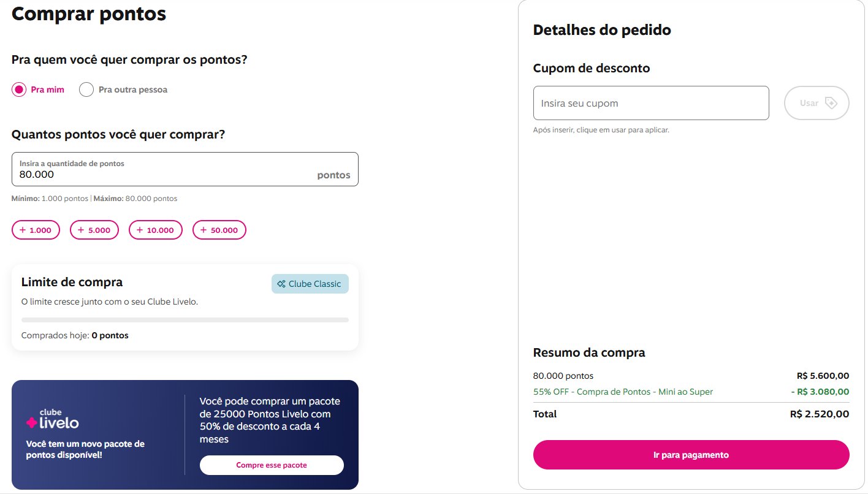The width and height of the screenshot is (868, 494).
Task: Focus the "Insira seu cupom" coupon field
Action: click(650, 103)
